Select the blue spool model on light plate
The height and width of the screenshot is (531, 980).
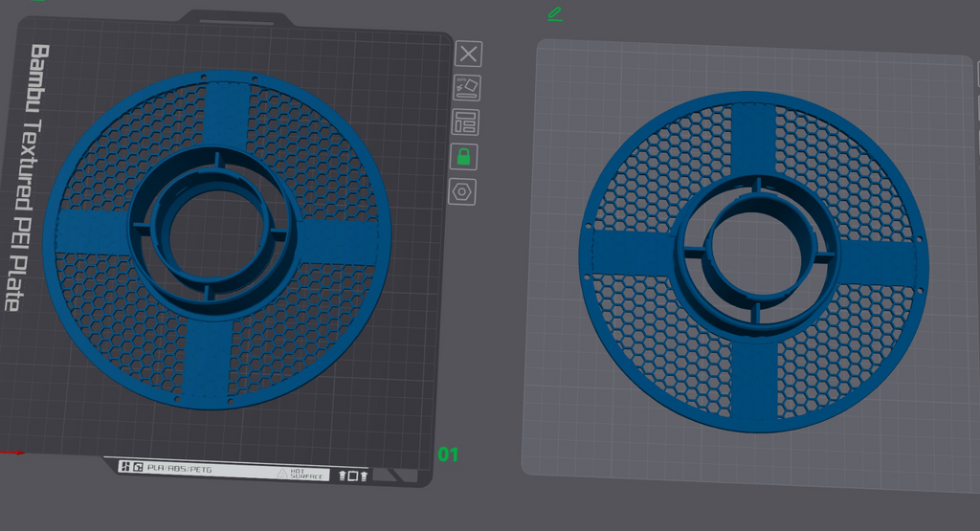[x=753, y=262]
